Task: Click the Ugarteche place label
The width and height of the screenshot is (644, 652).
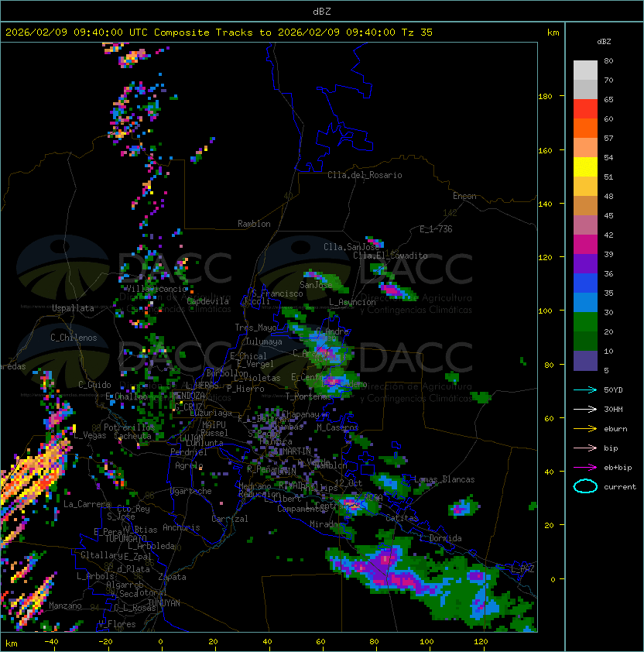Action: click(x=191, y=491)
